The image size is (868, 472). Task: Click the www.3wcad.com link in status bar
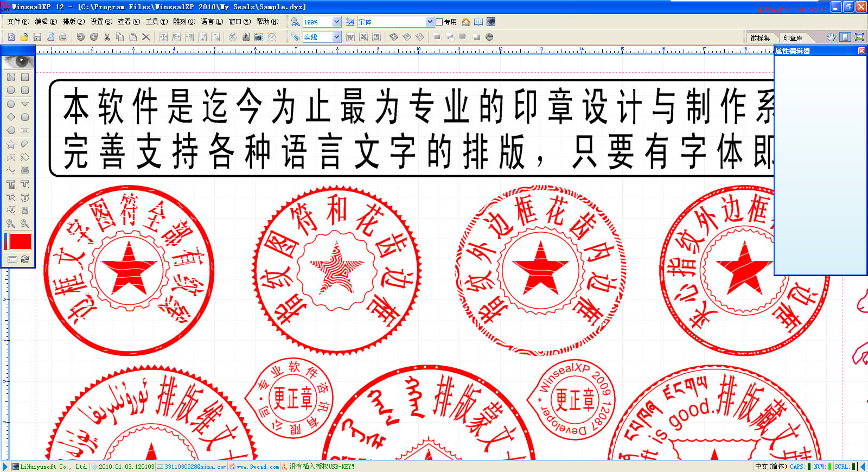(258, 467)
